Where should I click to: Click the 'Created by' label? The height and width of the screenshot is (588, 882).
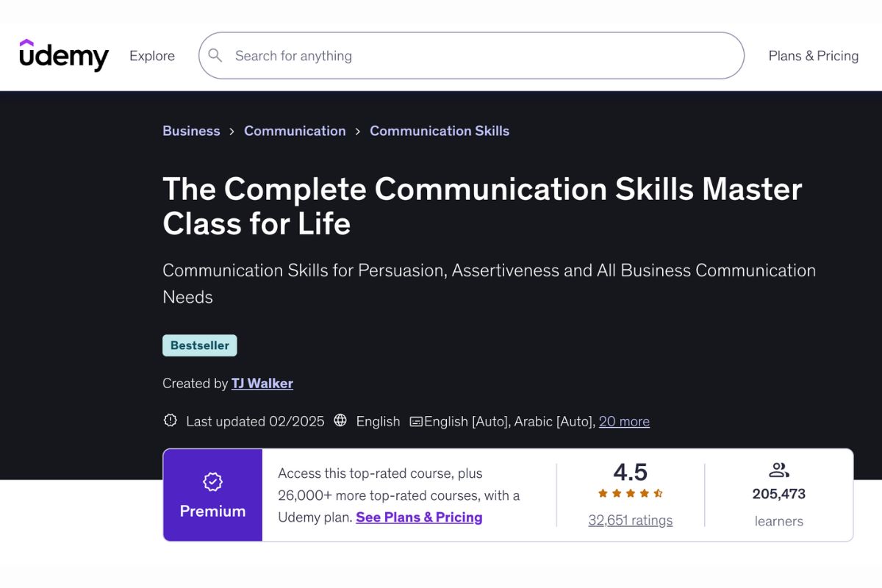[195, 383]
